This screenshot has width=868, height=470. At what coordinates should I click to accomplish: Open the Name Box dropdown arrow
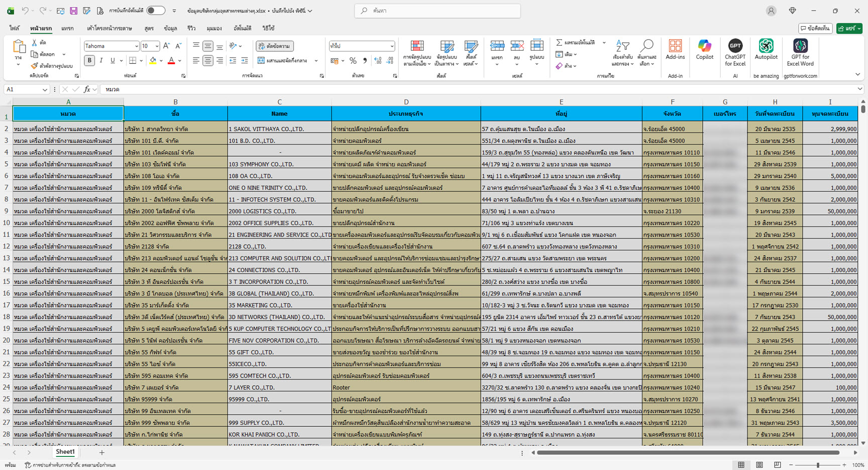pos(45,89)
